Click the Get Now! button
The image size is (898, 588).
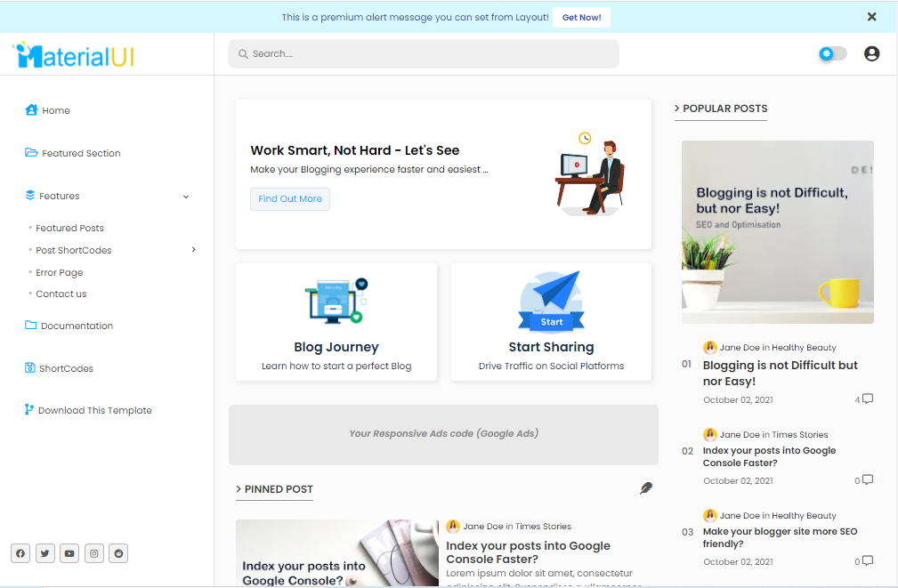(580, 16)
